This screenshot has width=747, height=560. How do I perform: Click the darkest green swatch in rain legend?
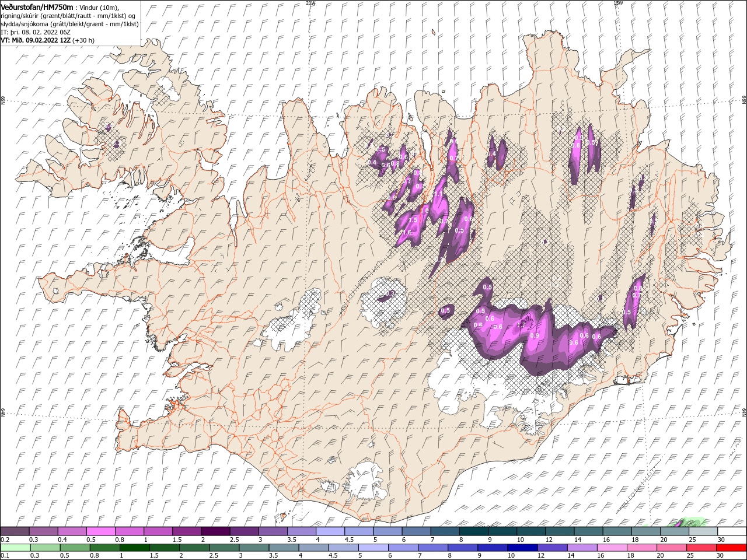point(135,548)
